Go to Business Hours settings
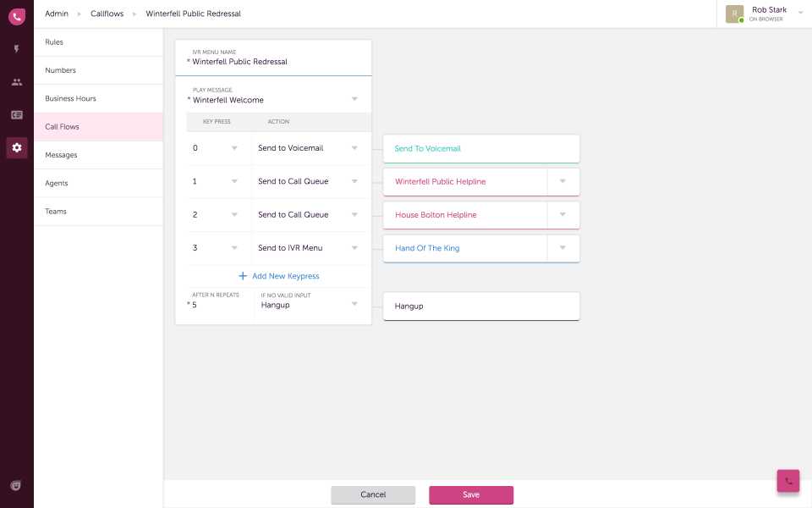812x508 pixels. [x=71, y=98]
